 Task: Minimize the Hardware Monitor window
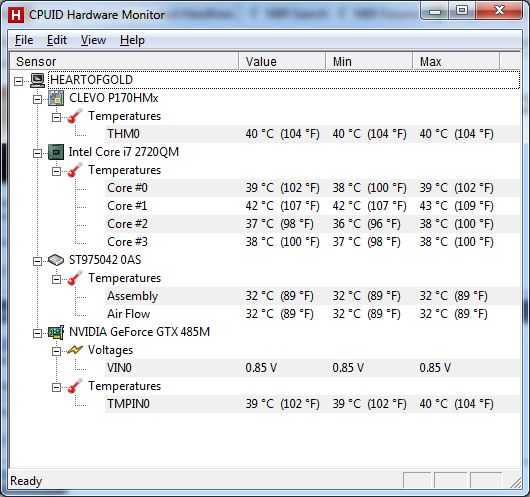(435, 11)
